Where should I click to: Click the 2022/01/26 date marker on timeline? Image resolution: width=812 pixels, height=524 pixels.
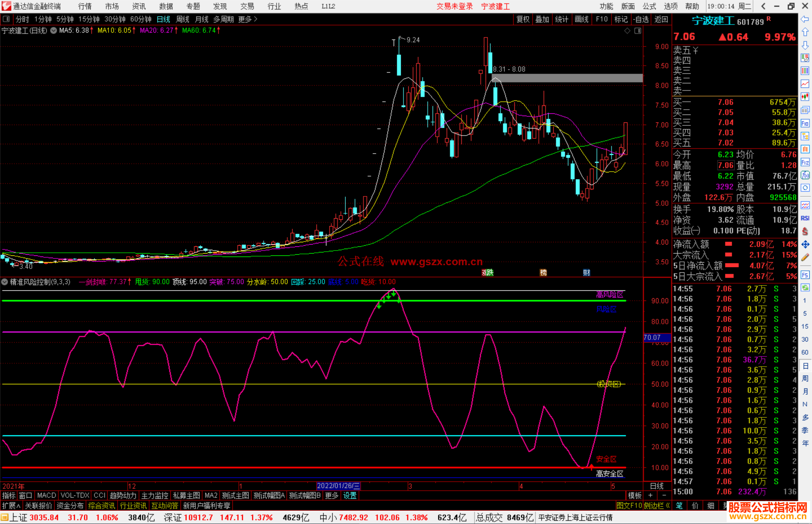pos(338,486)
